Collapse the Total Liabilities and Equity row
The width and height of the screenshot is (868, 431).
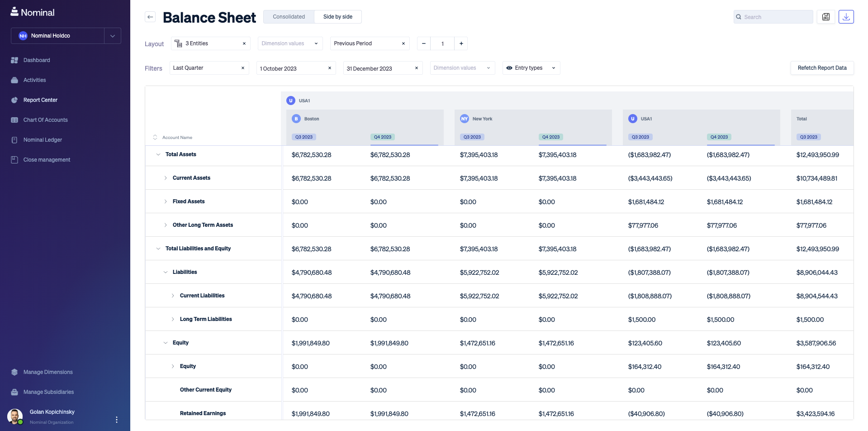click(158, 249)
